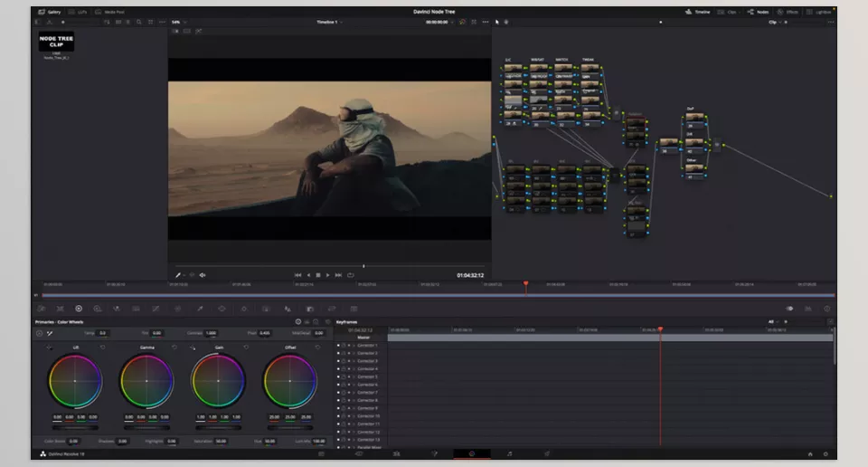
Task: Toggle the lock for Corrector 1
Action: (344, 346)
